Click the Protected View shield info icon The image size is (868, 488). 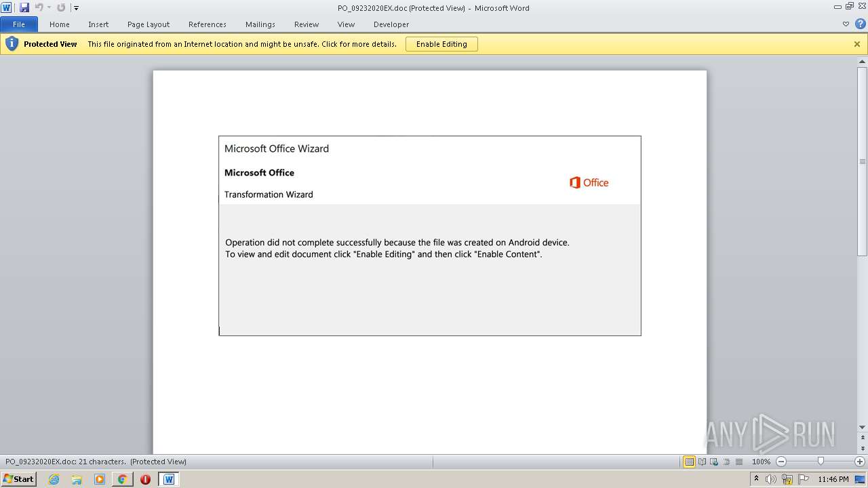(x=12, y=44)
